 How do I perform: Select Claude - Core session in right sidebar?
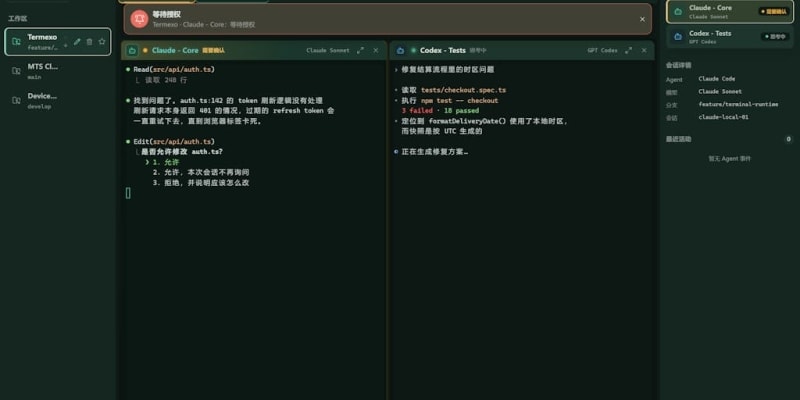click(730, 12)
